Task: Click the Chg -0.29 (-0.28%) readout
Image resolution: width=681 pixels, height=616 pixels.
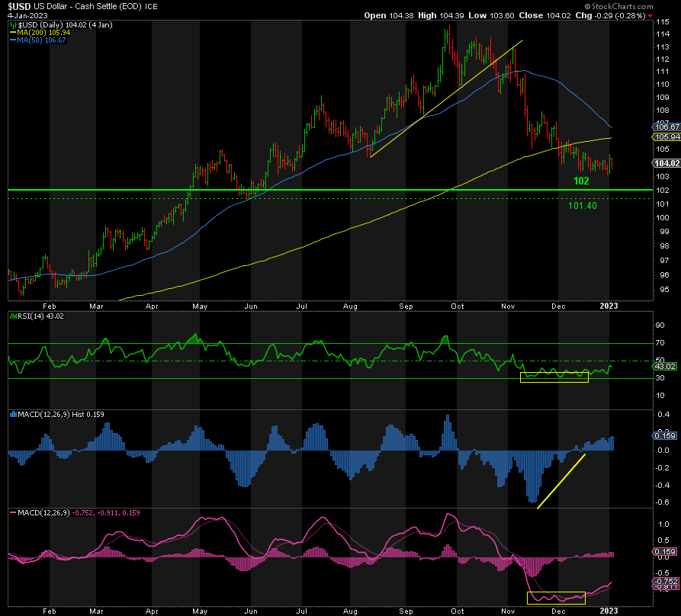Action: pyautogui.click(x=610, y=15)
